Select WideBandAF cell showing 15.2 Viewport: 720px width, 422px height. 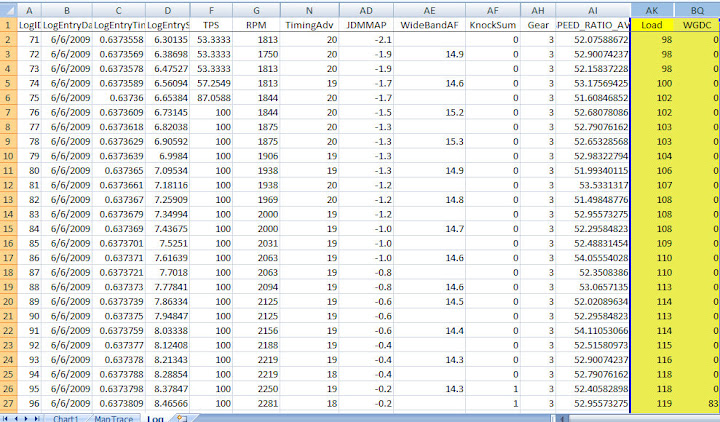coord(429,113)
